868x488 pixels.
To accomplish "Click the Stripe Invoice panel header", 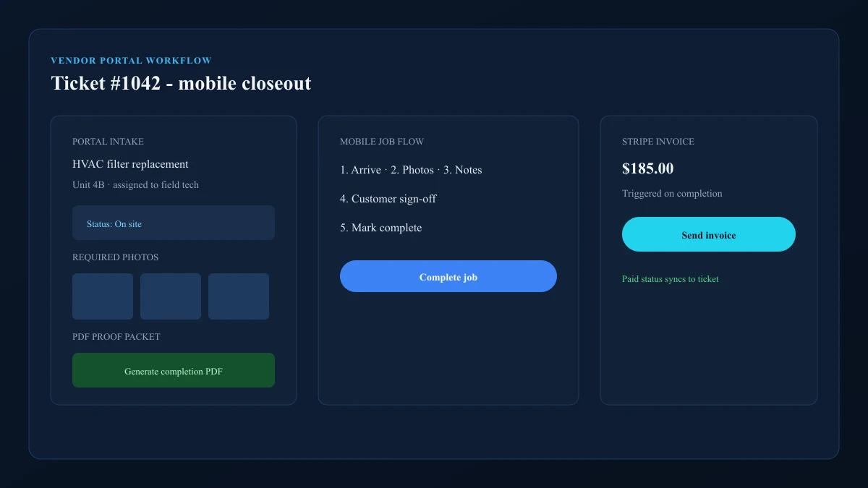I will [x=658, y=142].
